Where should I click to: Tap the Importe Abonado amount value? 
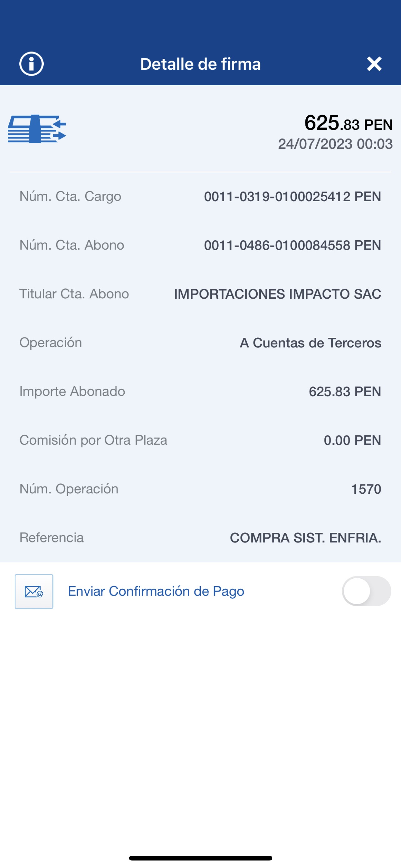345,392
